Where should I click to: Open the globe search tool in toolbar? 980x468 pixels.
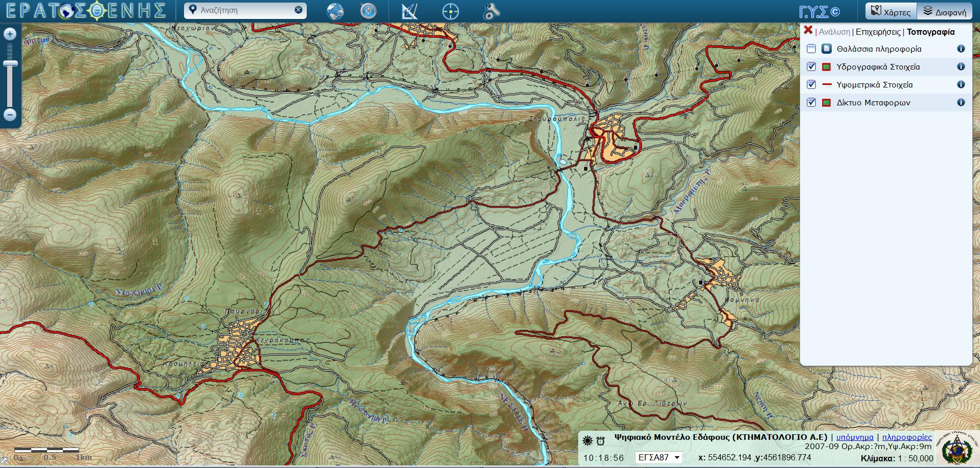[335, 11]
